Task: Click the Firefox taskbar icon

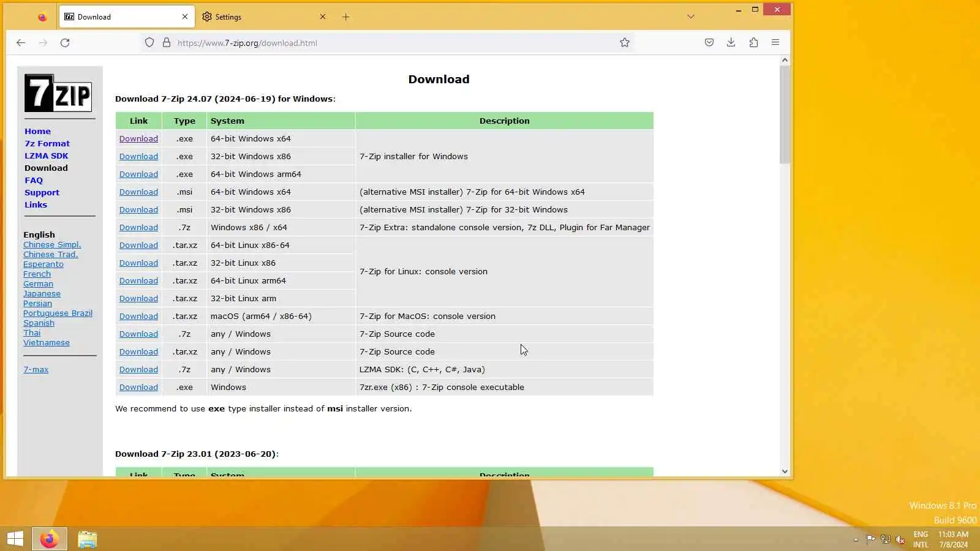Action: coord(49,539)
